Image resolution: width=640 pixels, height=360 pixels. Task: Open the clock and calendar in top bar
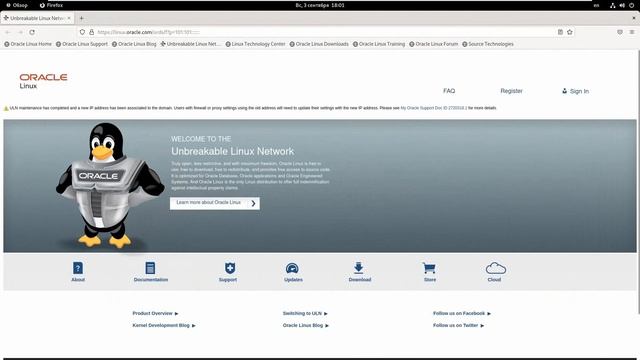pyautogui.click(x=320, y=5)
